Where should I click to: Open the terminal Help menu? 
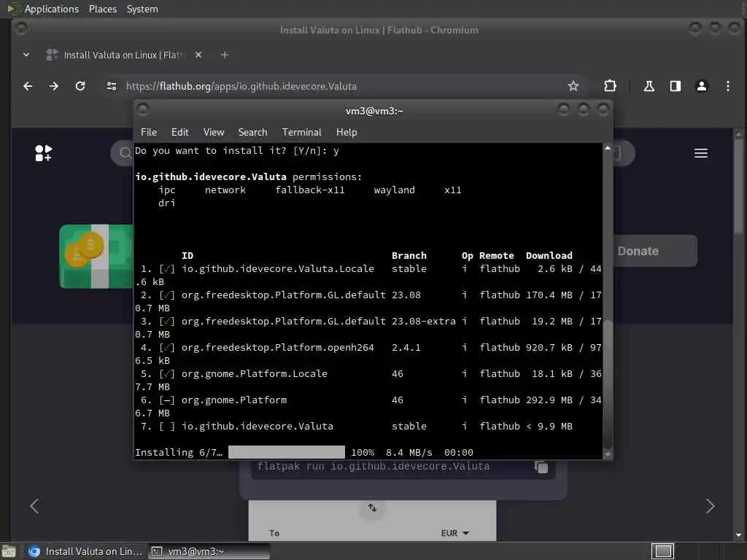pyautogui.click(x=347, y=133)
